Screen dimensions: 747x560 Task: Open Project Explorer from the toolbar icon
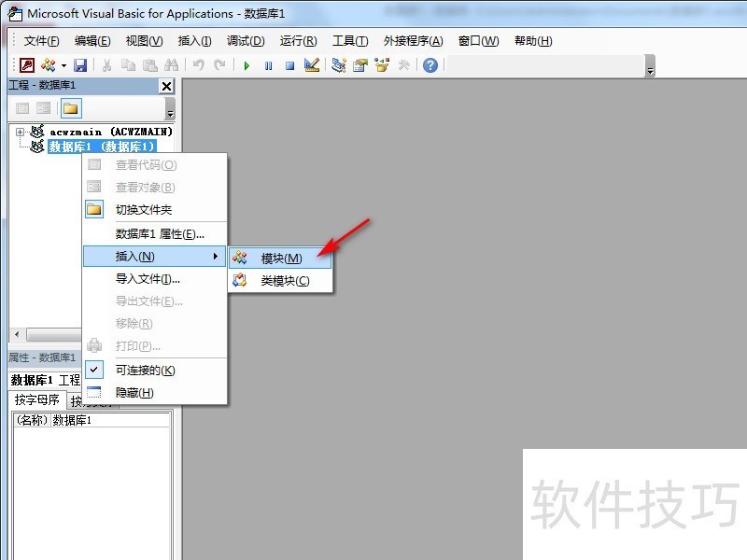point(338,65)
